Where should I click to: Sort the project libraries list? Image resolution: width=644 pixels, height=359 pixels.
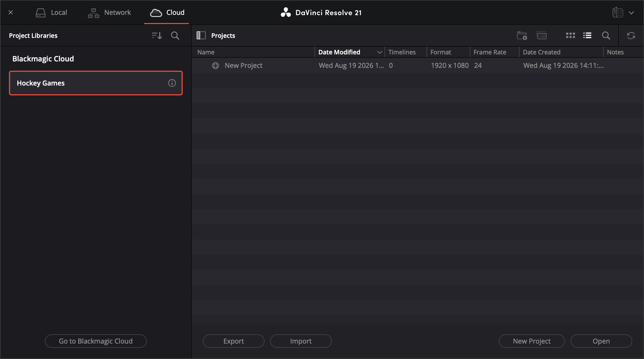(157, 36)
